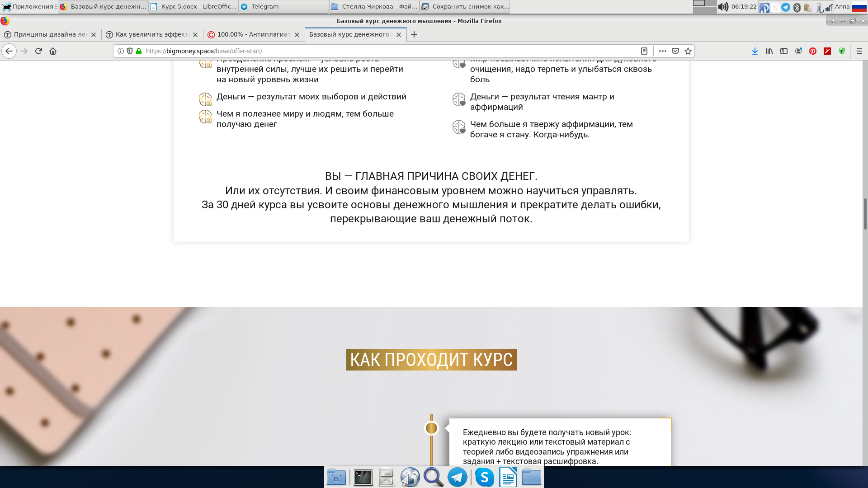Toggle reader view icon in address bar
Viewport: 868px width, 488px height.
click(644, 51)
